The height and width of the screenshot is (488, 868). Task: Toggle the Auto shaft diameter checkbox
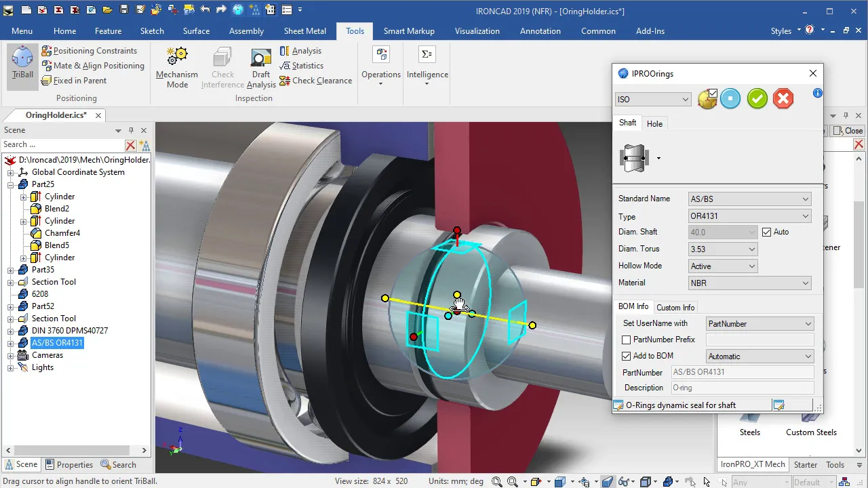pyautogui.click(x=767, y=232)
